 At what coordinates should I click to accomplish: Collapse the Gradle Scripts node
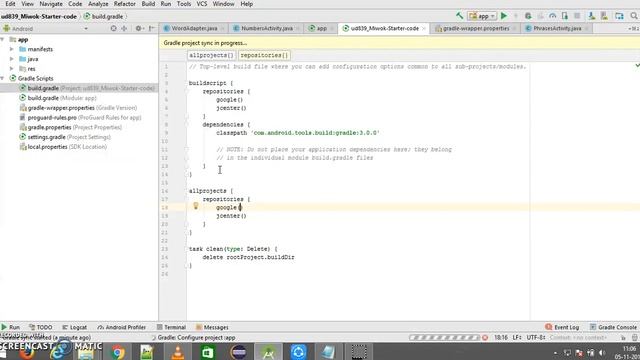click(3, 78)
